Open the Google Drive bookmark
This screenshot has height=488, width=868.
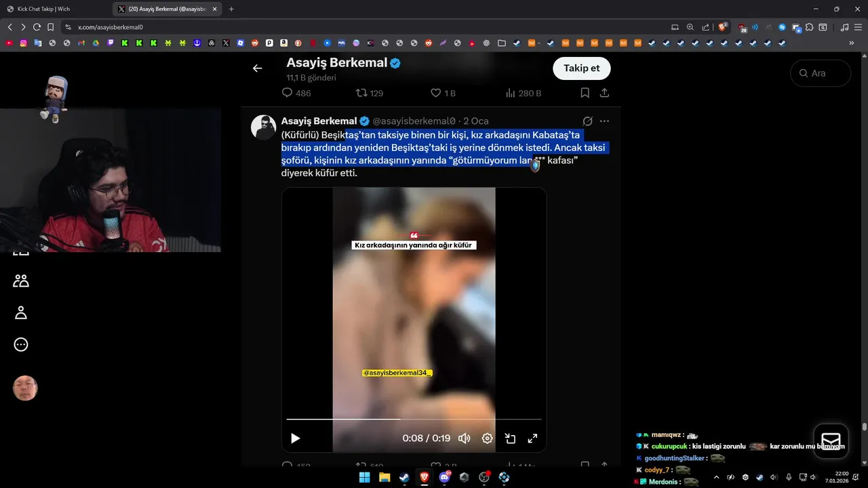96,43
